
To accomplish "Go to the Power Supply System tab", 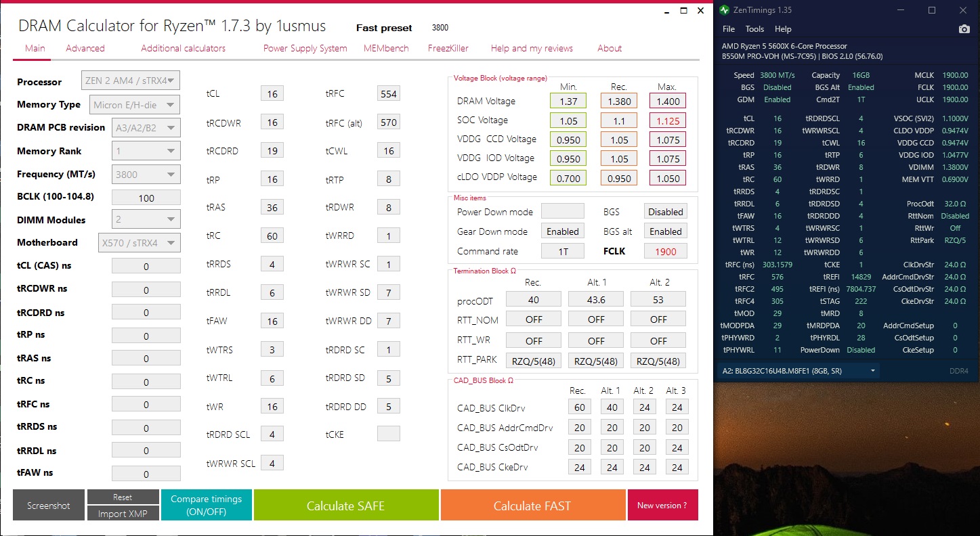I will pyautogui.click(x=305, y=48).
